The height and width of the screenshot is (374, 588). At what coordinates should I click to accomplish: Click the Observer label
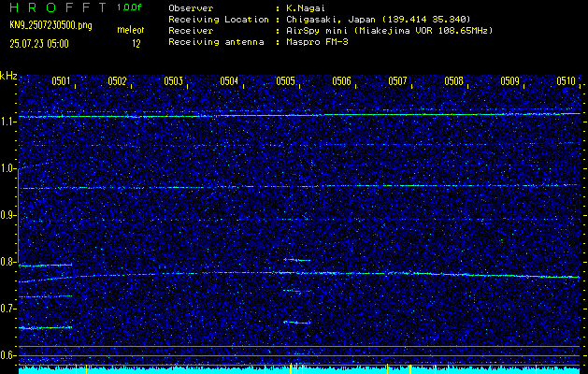[191, 8]
